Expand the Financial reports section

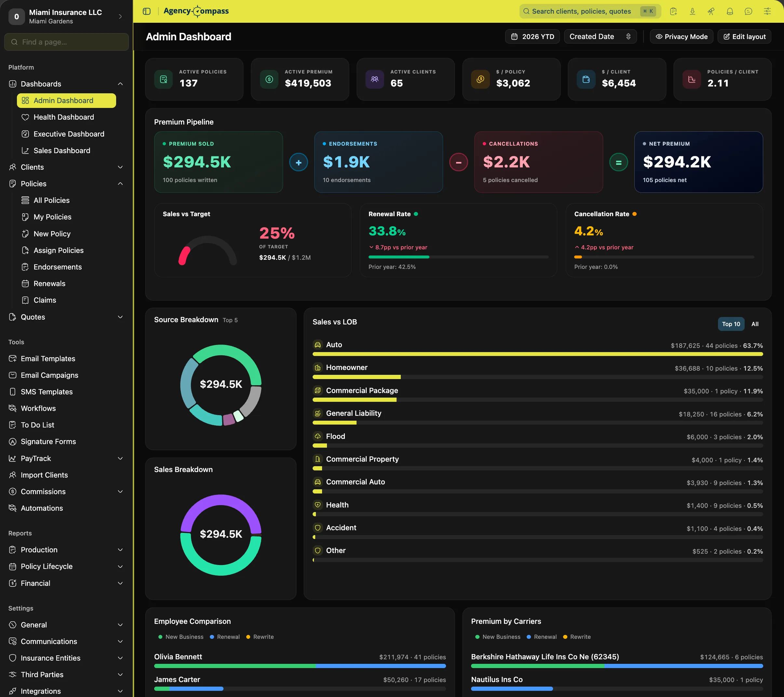click(x=66, y=583)
